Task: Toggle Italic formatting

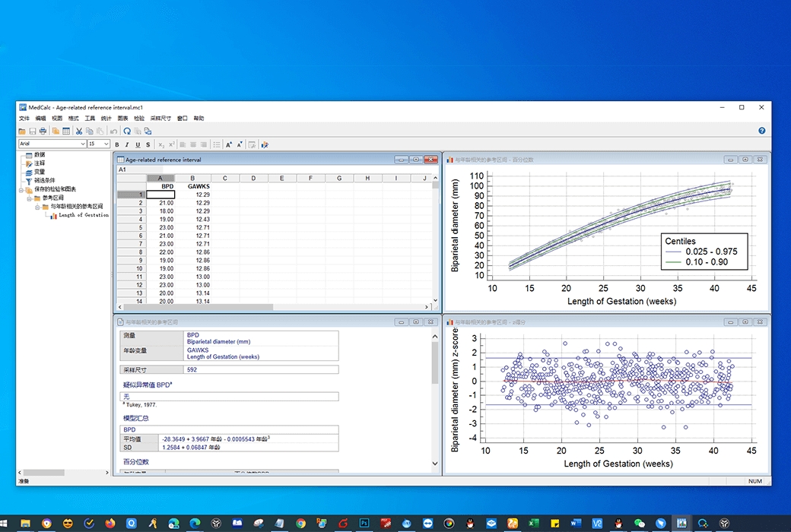Action: click(x=127, y=144)
